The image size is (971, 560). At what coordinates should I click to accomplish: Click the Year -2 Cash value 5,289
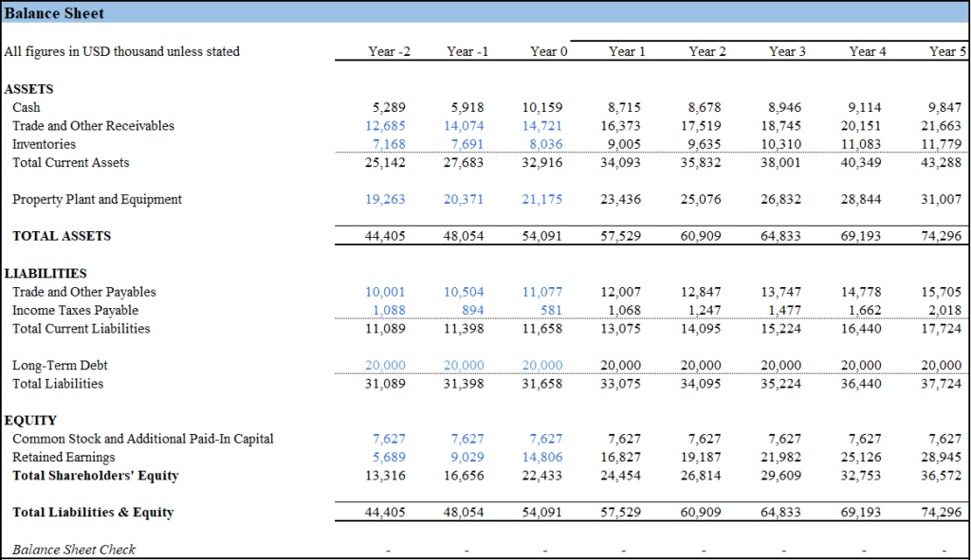tap(391, 108)
